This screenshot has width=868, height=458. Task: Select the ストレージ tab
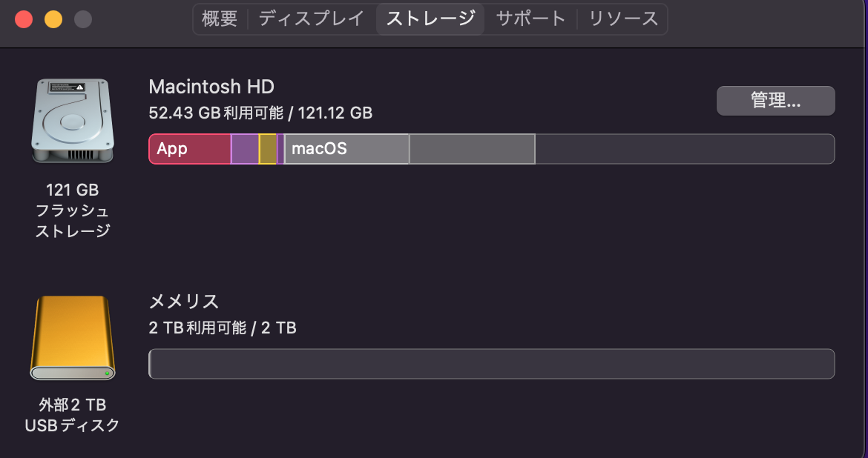click(x=430, y=19)
